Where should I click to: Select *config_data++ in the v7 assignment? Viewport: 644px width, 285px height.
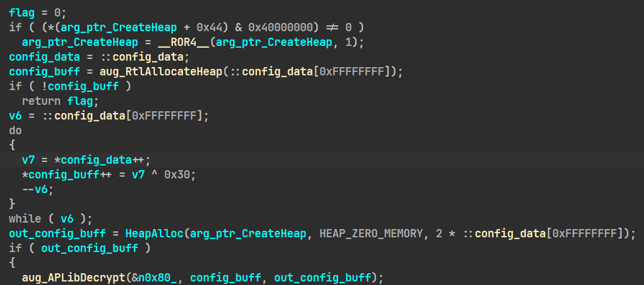pyautogui.click(x=99, y=160)
